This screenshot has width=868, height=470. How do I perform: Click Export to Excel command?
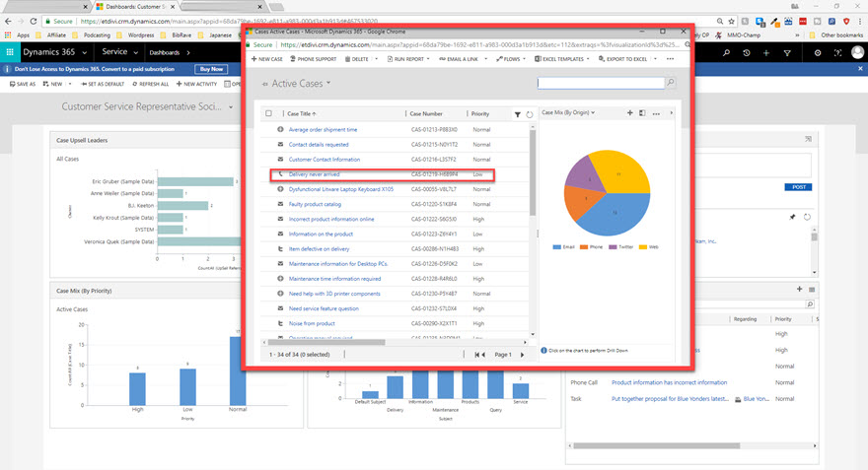(622, 59)
